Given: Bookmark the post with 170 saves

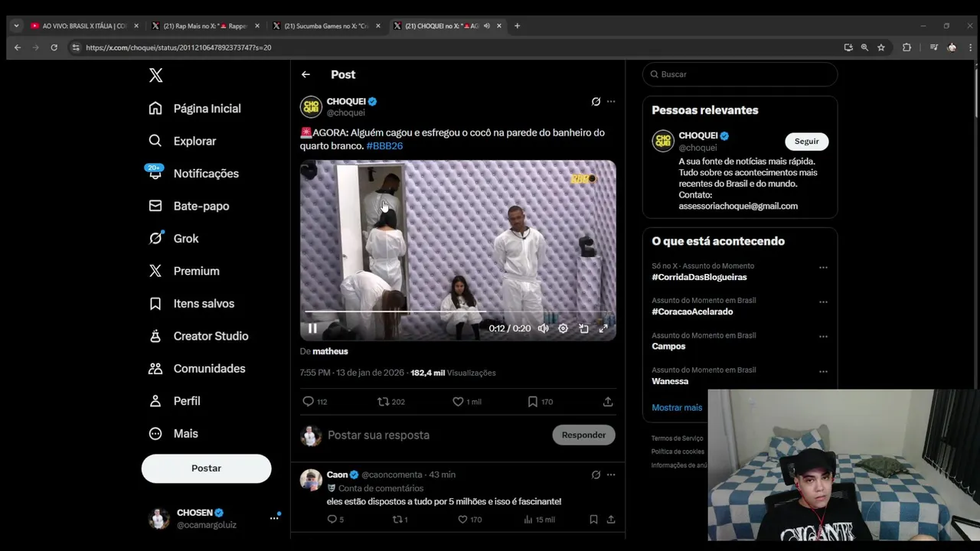Looking at the screenshot, I should tap(540, 402).
